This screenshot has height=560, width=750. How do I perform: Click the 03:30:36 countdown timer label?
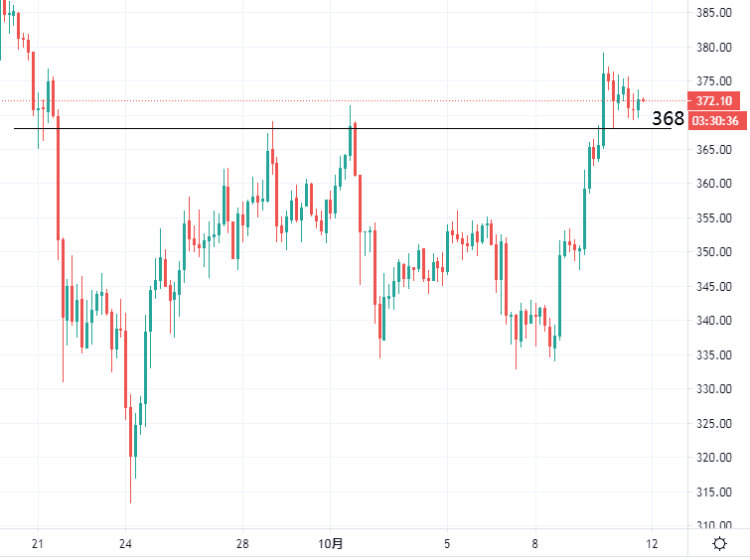click(714, 120)
